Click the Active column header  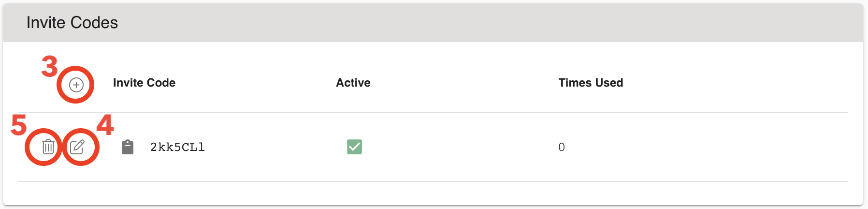pyautogui.click(x=353, y=83)
